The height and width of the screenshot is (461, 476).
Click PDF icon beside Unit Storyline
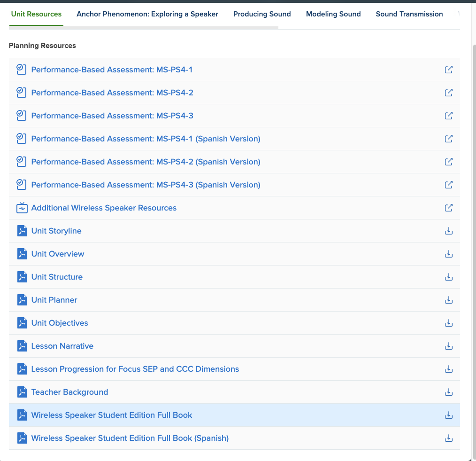[22, 231]
